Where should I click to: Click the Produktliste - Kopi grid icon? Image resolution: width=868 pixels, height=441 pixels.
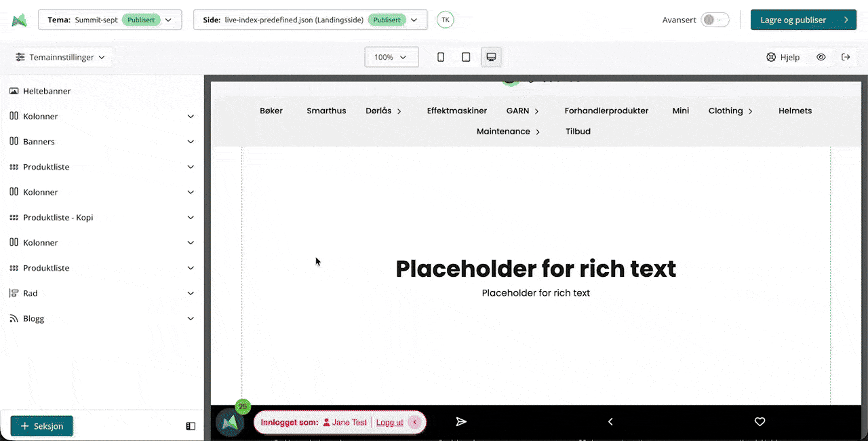pyautogui.click(x=14, y=218)
